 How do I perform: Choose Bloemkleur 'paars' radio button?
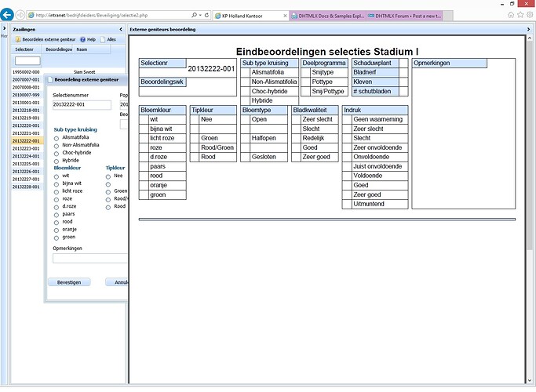click(57, 215)
